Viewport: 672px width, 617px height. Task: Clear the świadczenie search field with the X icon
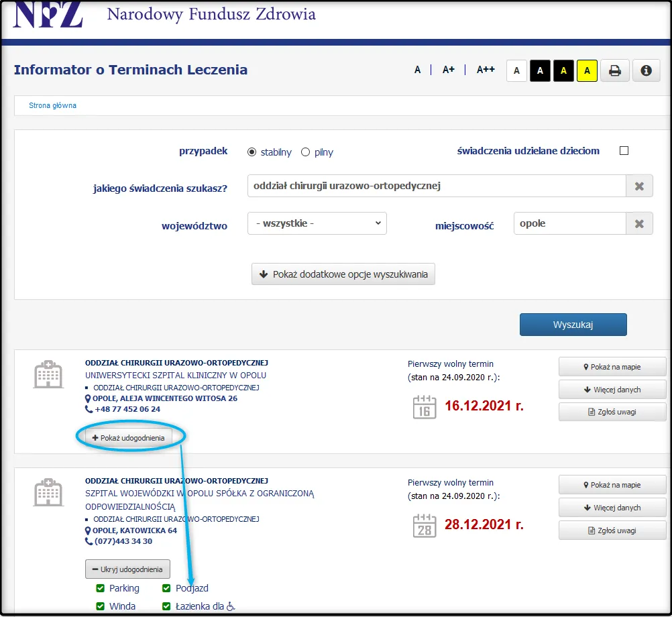point(639,186)
